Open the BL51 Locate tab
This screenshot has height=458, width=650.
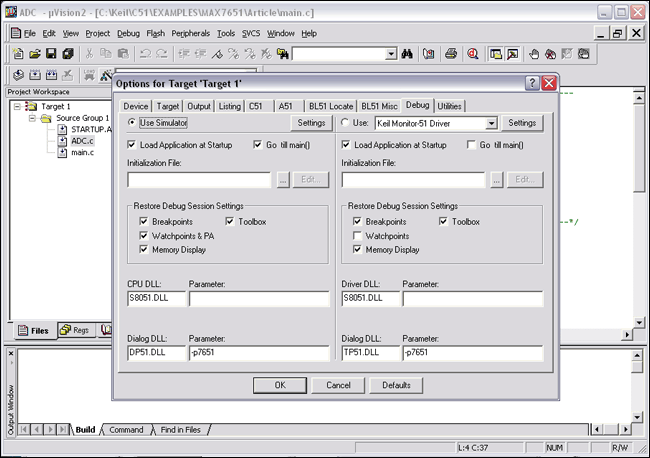tap(331, 107)
